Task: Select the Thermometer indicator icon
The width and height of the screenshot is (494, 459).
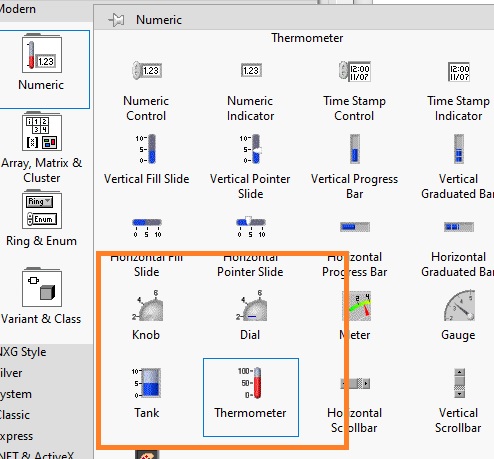Action: (x=251, y=383)
